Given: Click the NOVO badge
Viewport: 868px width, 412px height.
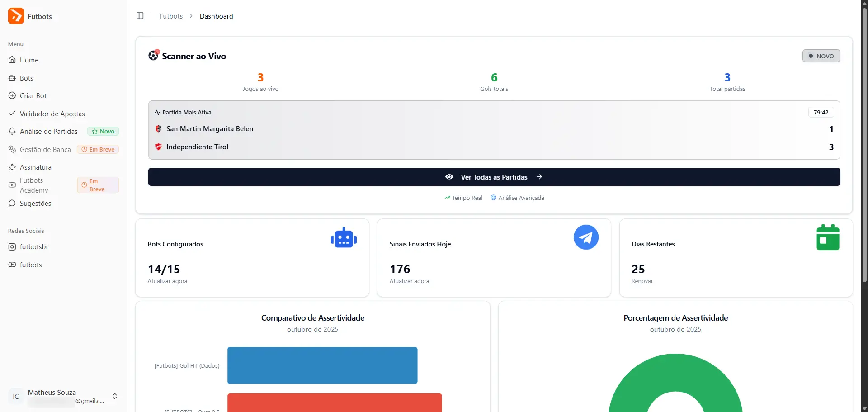Looking at the screenshot, I should click(x=821, y=56).
